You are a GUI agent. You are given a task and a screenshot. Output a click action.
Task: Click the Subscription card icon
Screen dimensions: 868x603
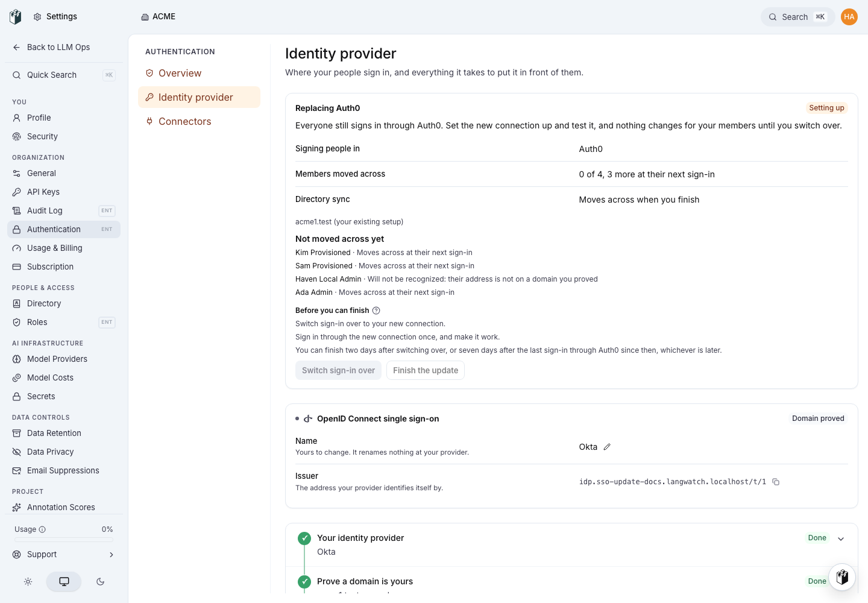coord(17,267)
